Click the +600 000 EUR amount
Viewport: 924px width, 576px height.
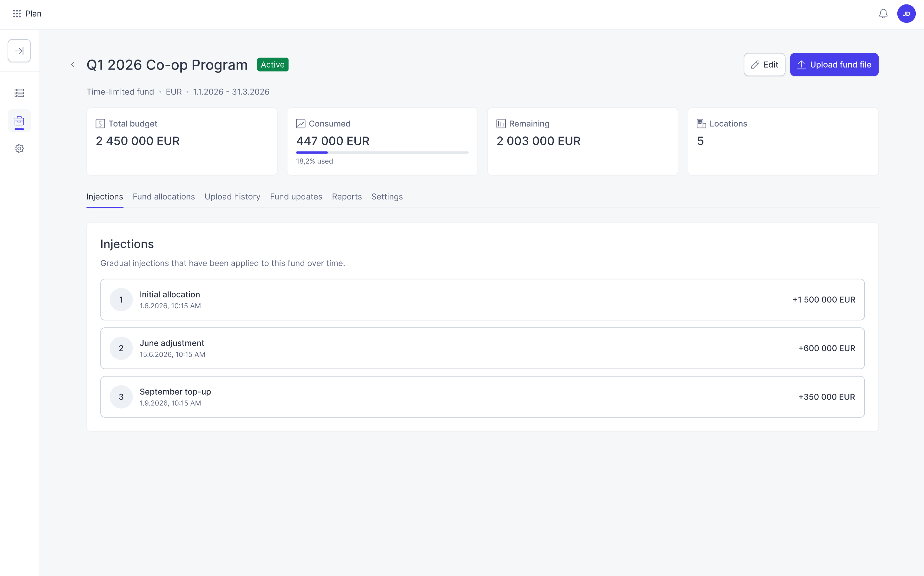tap(827, 348)
